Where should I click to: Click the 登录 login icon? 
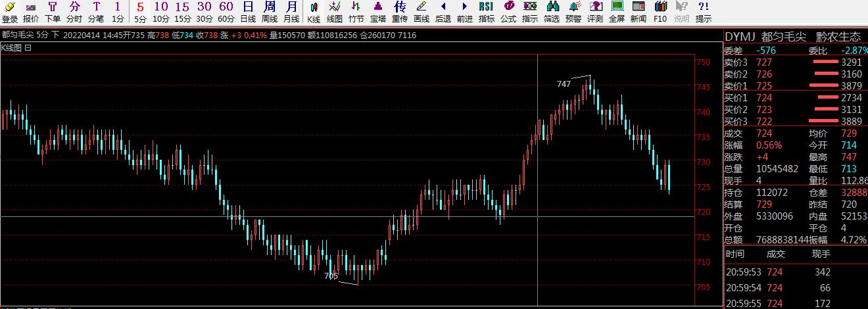click(10, 12)
